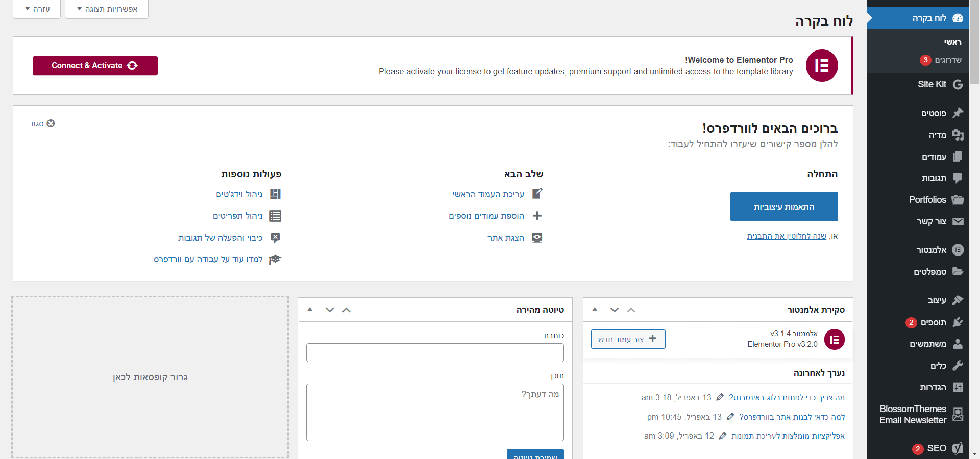Open Site Kit Google icon in sidebar
980x459 pixels.
click(958, 84)
